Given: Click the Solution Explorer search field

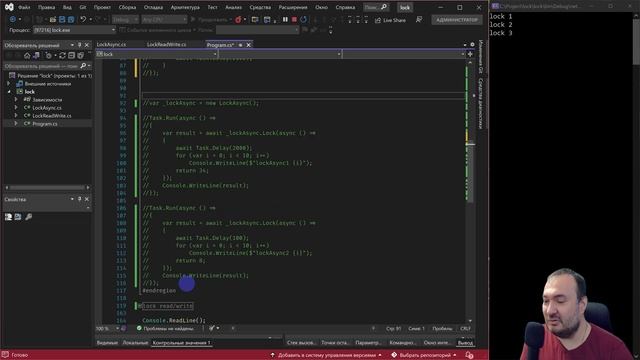Looking at the screenshot, I should point(41,66).
